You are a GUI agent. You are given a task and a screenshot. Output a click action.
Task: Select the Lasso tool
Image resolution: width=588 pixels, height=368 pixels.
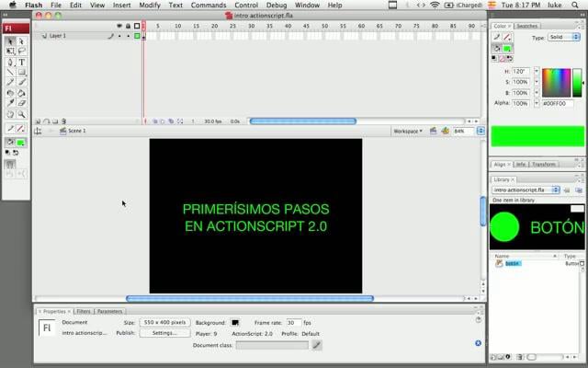pos(21,51)
